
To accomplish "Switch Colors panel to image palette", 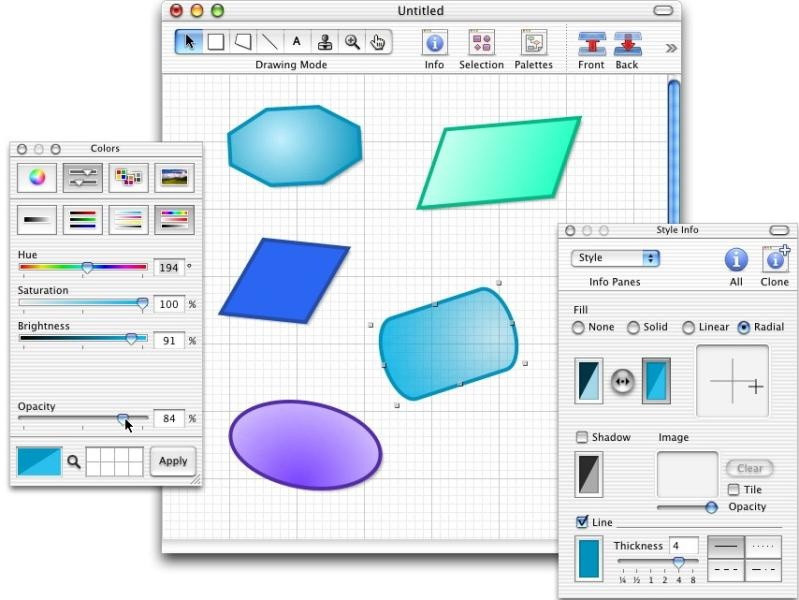I will (174, 177).
